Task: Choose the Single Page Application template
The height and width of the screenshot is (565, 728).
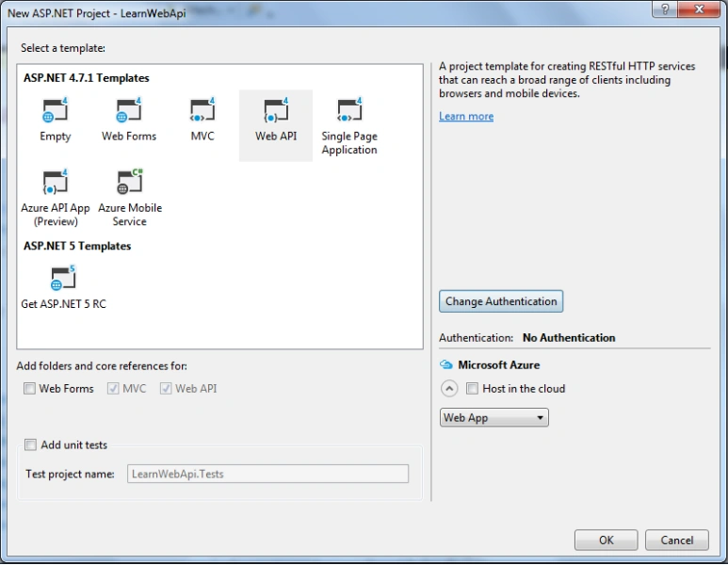Action: coord(349,125)
